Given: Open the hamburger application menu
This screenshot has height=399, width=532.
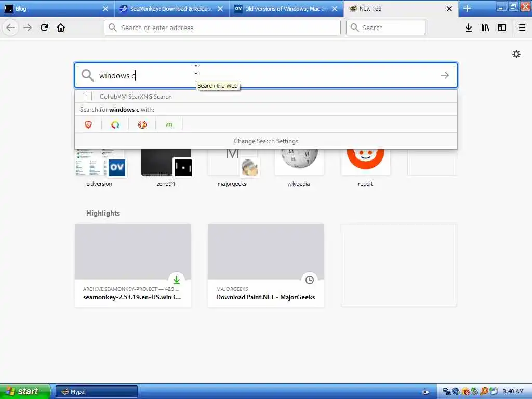Looking at the screenshot, I should click(522, 28).
